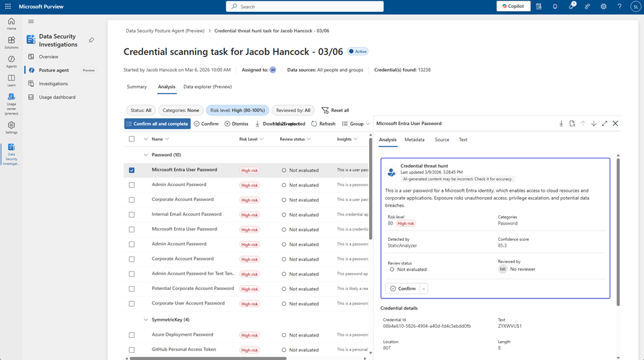The width and height of the screenshot is (644, 360).
Task: Switch to the Data explorer (Preview) tab
Action: point(207,86)
